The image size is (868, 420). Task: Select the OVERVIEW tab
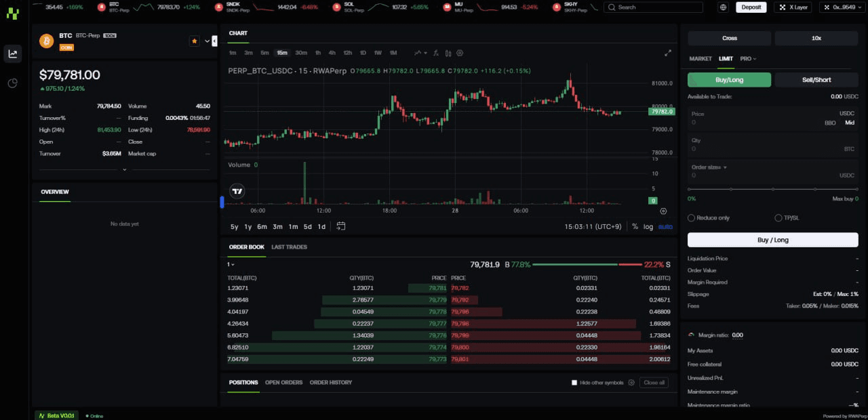click(55, 192)
